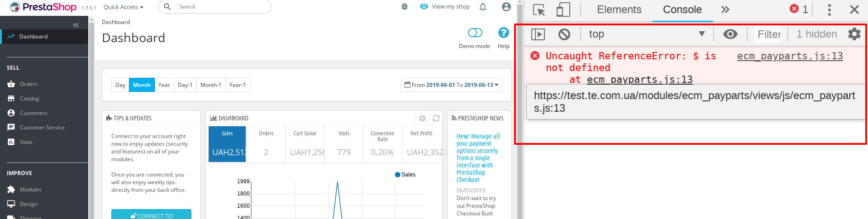868x219 pixels.
Task: Click the Catalog store icon
Action: [11, 99]
